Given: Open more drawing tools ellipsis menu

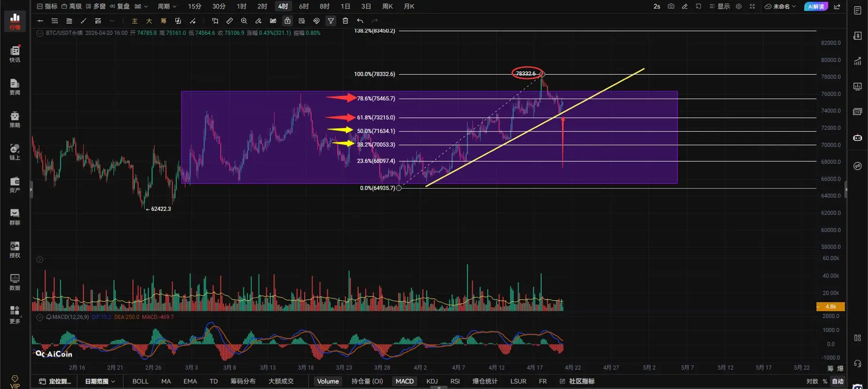Looking at the screenshot, I should [x=112, y=21].
